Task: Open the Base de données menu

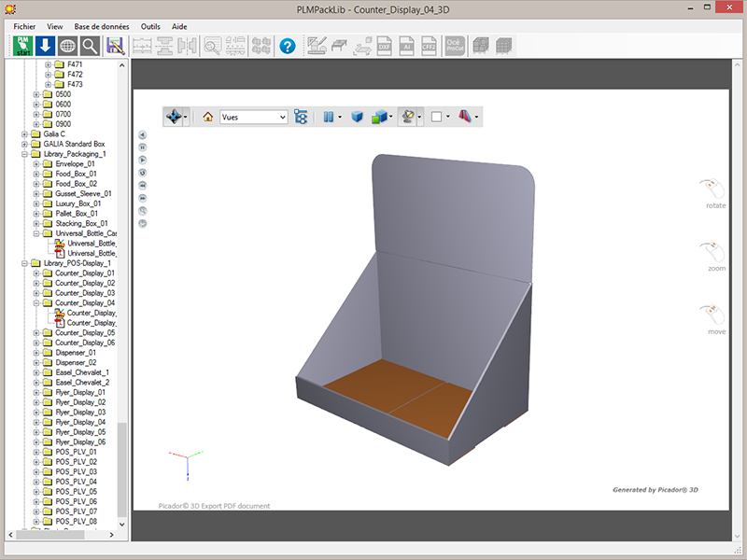Action: tap(102, 27)
